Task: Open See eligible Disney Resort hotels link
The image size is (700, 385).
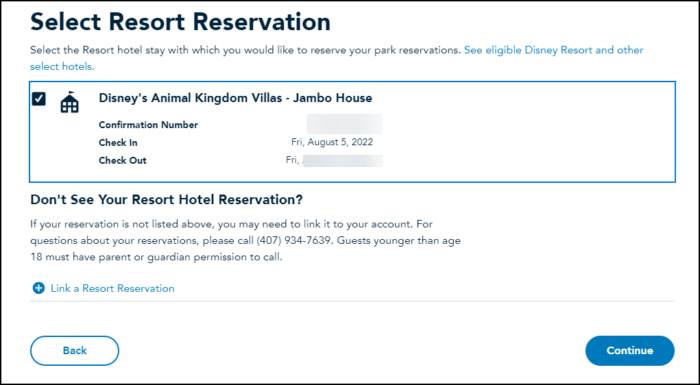Action: pos(554,50)
